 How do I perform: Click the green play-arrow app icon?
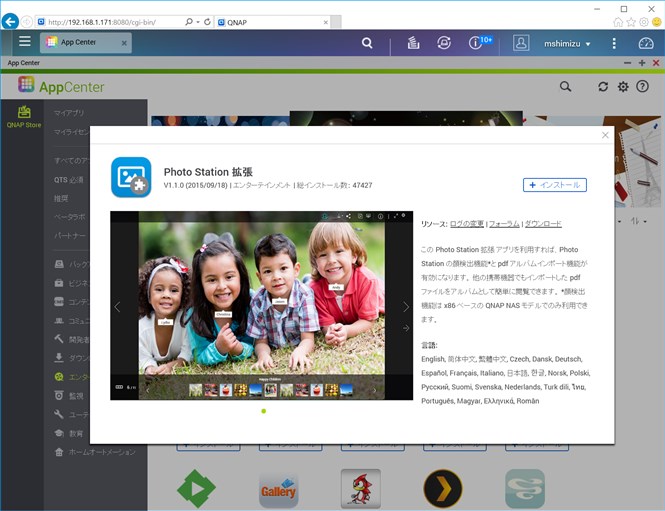pyautogui.click(x=196, y=489)
